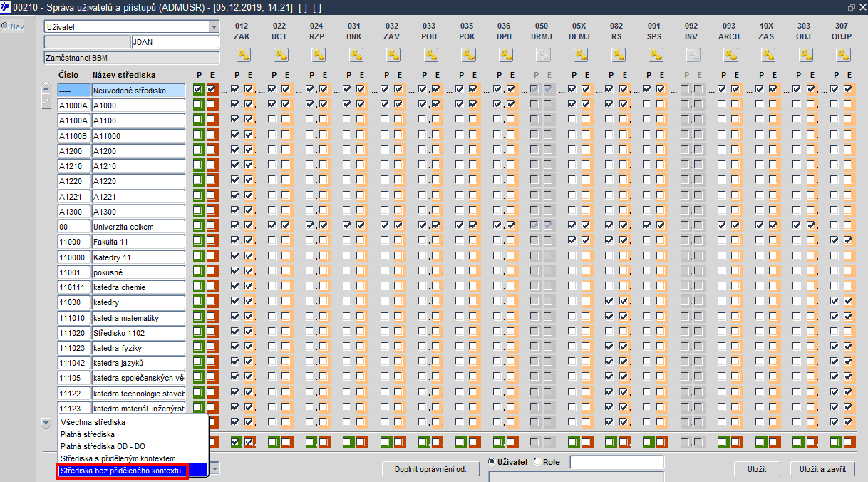Click the key icon under 036 DPH

coord(505,54)
